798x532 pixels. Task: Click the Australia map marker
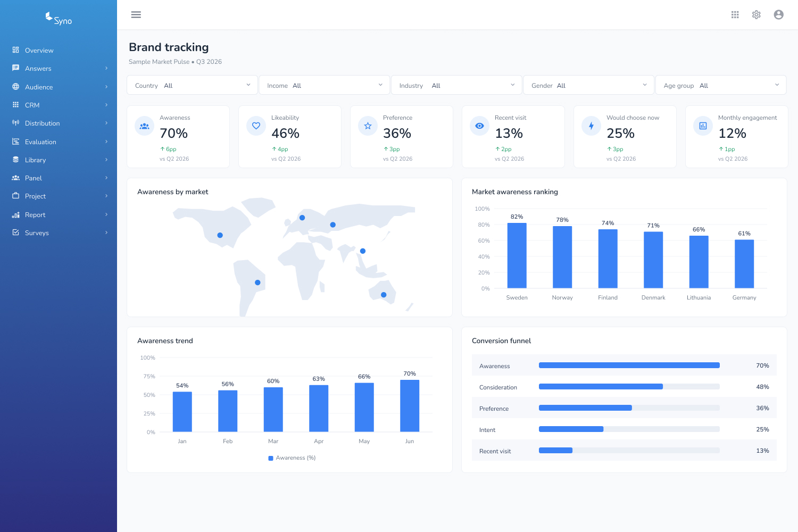(384, 295)
